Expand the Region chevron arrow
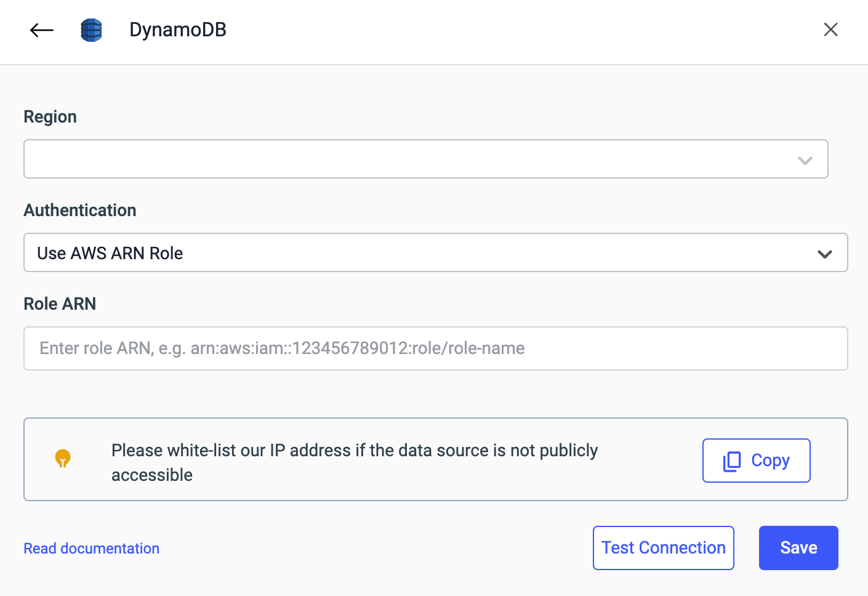Screen dimensions: 868x596 click(805, 160)
